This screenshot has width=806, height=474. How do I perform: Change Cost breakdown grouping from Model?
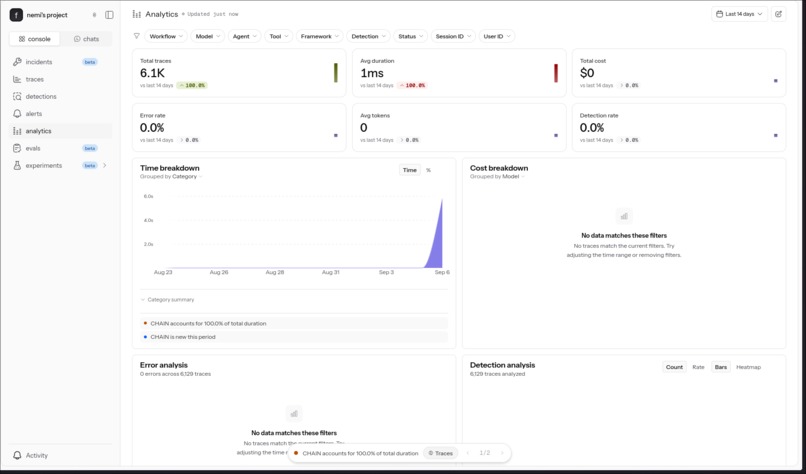(514, 176)
